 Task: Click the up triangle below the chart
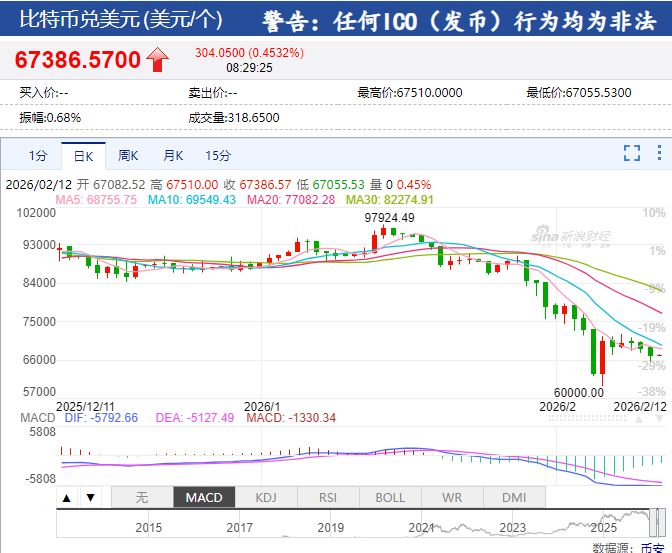tap(66, 497)
